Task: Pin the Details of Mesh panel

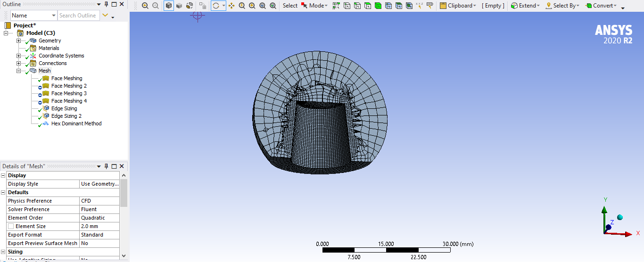Action: [107, 166]
